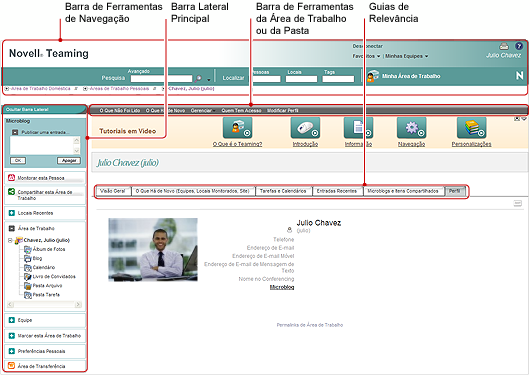Click Permalinks de Área de Trabalho
This screenshot has width=530, height=375.
click(x=310, y=325)
